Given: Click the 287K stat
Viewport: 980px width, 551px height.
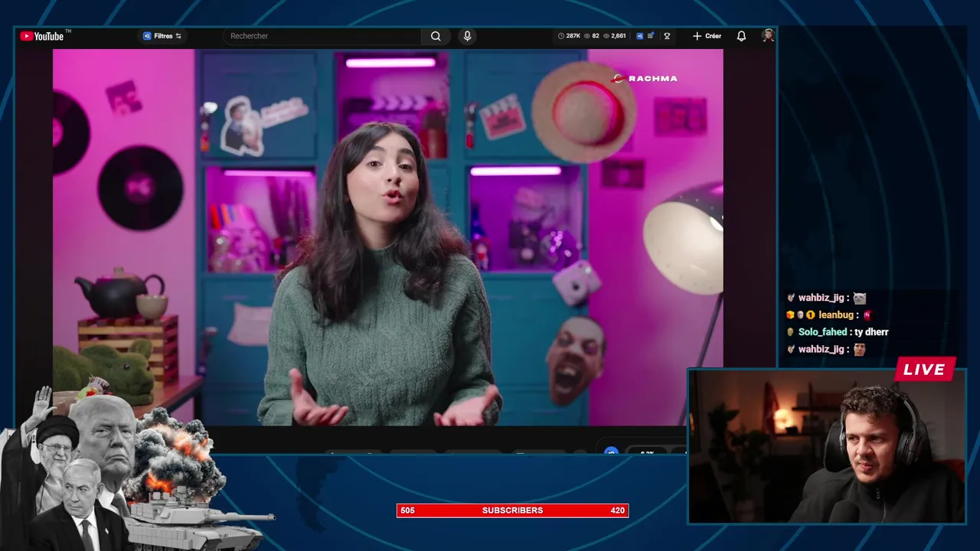Looking at the screenshot, I should click(x=569, y=36).
